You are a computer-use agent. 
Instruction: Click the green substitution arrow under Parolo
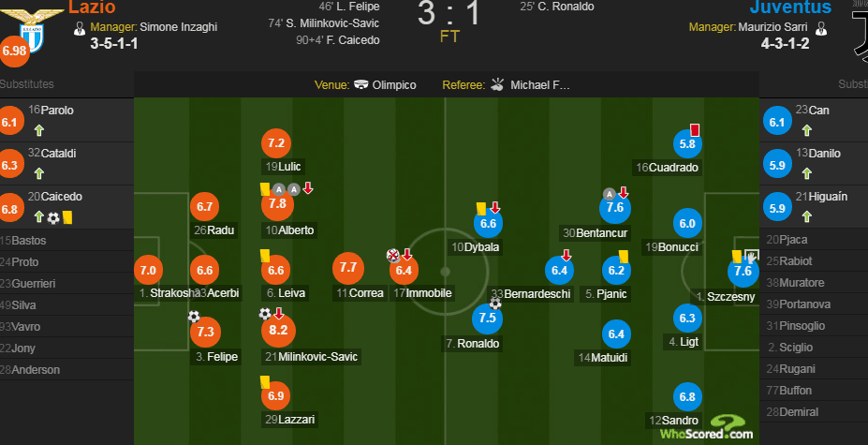click(x=38, y=131)
